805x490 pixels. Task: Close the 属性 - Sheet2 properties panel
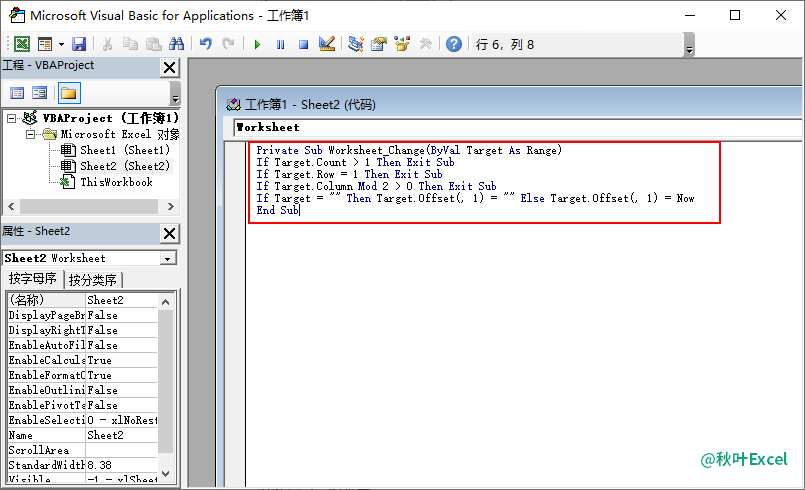coord(169,234)
